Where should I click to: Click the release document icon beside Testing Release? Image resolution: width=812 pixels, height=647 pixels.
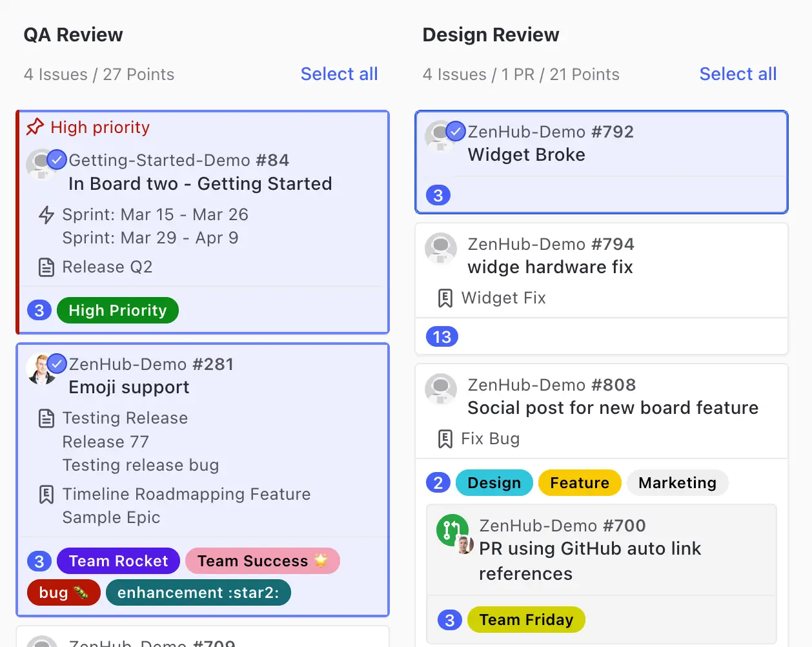click(x=46, y=418)
